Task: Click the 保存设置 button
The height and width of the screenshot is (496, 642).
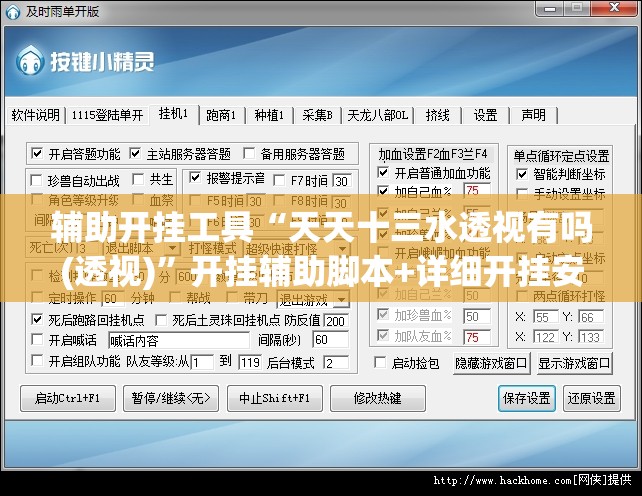Action: coord(527,398)
